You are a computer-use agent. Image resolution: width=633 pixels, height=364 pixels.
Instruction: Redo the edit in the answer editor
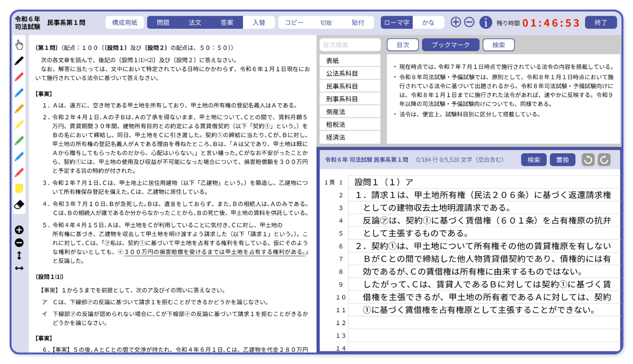coord(604,160)
